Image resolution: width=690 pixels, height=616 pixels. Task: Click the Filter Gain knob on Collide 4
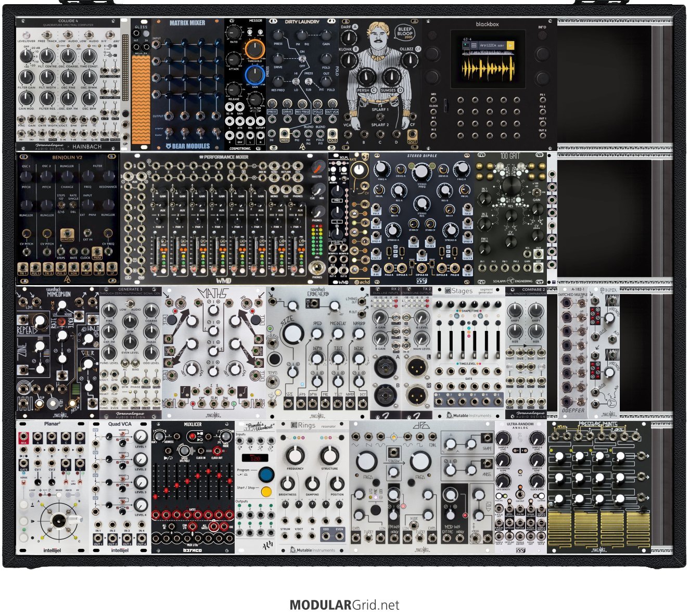tap(27, 77)
